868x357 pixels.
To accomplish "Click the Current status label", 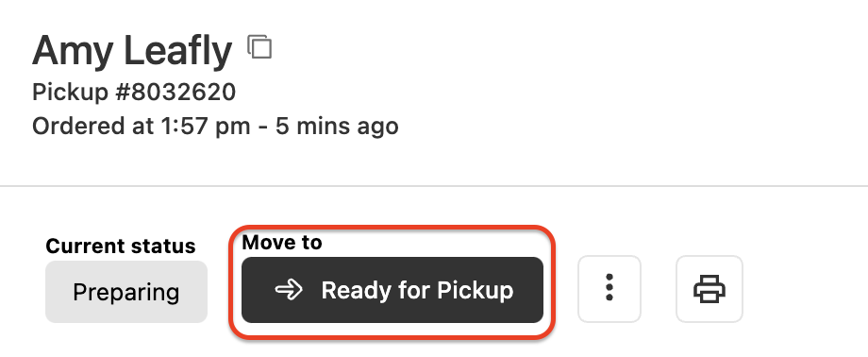I will click(x=121, y=246).
